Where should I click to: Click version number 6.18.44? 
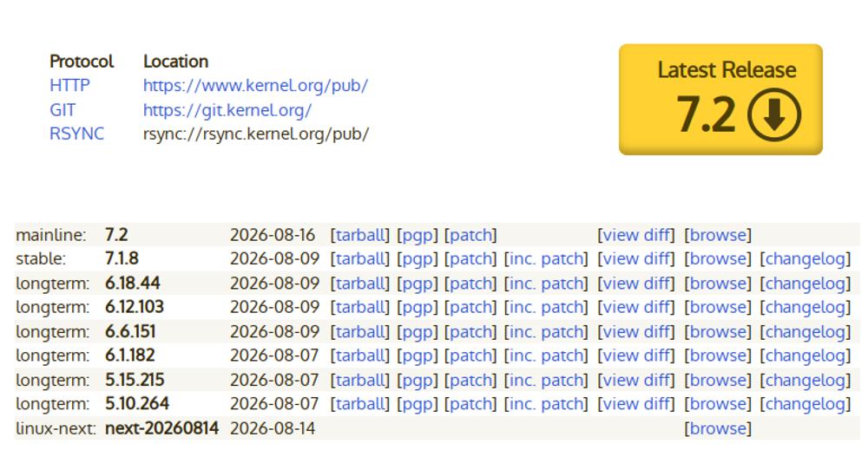point(132,283)
